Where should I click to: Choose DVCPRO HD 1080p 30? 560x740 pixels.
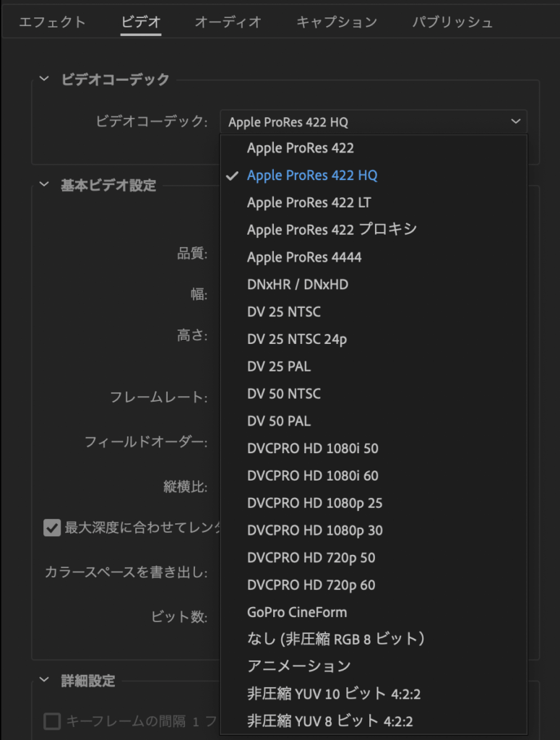click(374, 530)
